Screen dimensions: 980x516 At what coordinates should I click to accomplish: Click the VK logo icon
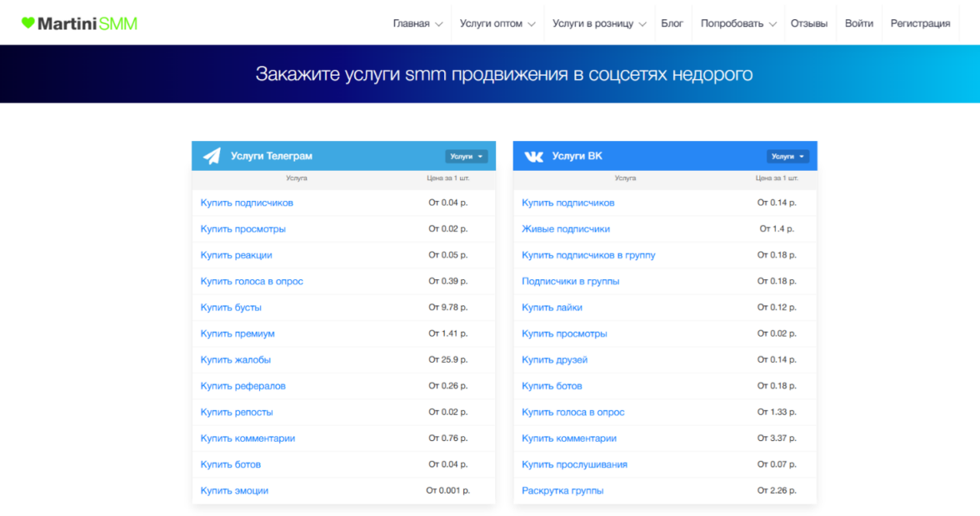click(533, 156)
